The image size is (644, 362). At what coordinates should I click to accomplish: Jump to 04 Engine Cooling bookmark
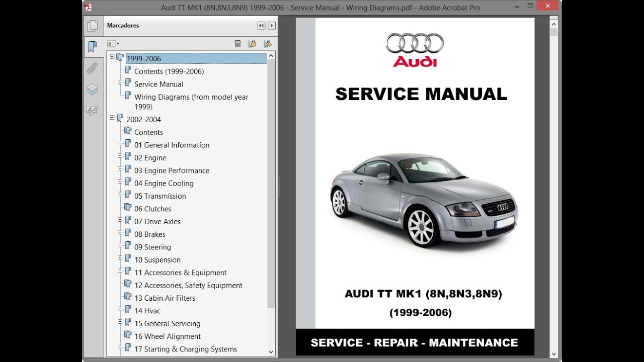[164, 184]
